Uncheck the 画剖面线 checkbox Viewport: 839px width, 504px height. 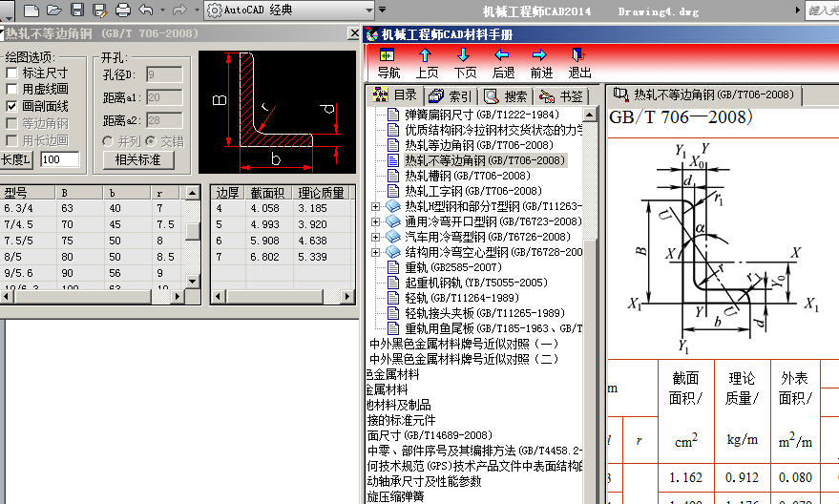pyautogui.click(x=12, y=106)
